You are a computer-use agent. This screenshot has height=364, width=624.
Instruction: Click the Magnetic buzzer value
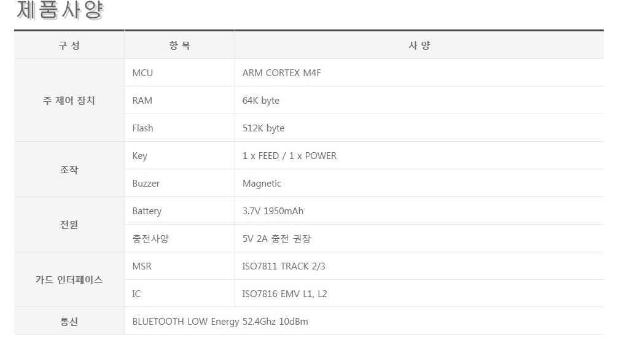pos(262,184)
